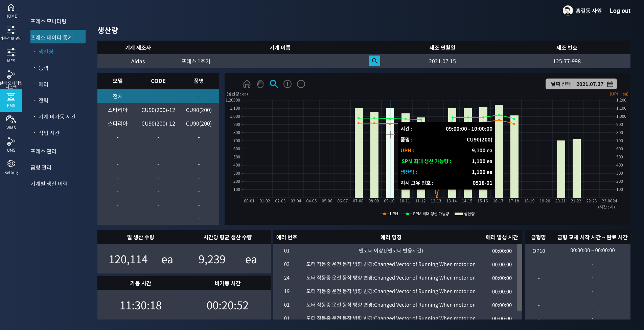Click the machine name search button
Viewport: 644px width, 330px height.
coord(374,61)
